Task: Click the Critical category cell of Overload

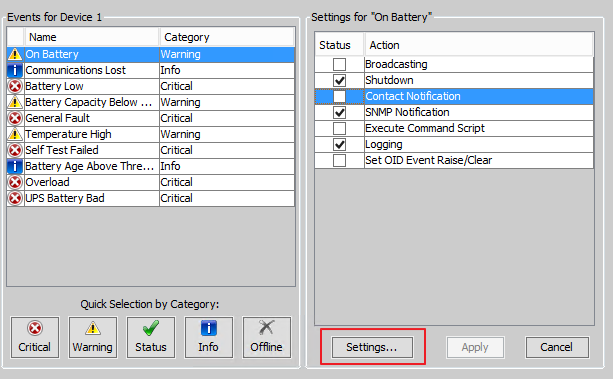Action: 227,182
